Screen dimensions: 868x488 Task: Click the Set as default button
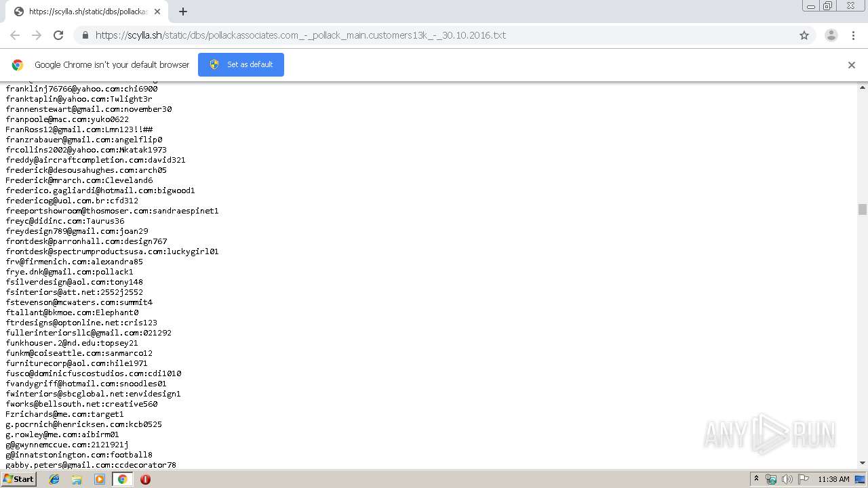pos(241,64)
